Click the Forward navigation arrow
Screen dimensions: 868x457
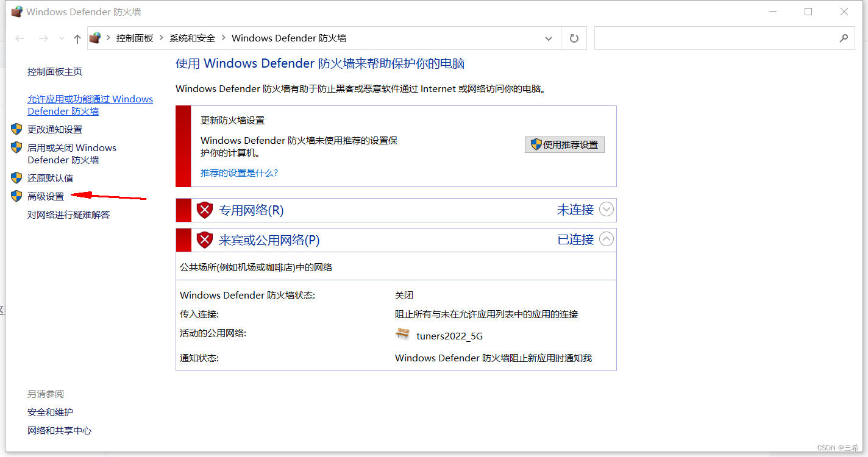click(x=43, y=38)
